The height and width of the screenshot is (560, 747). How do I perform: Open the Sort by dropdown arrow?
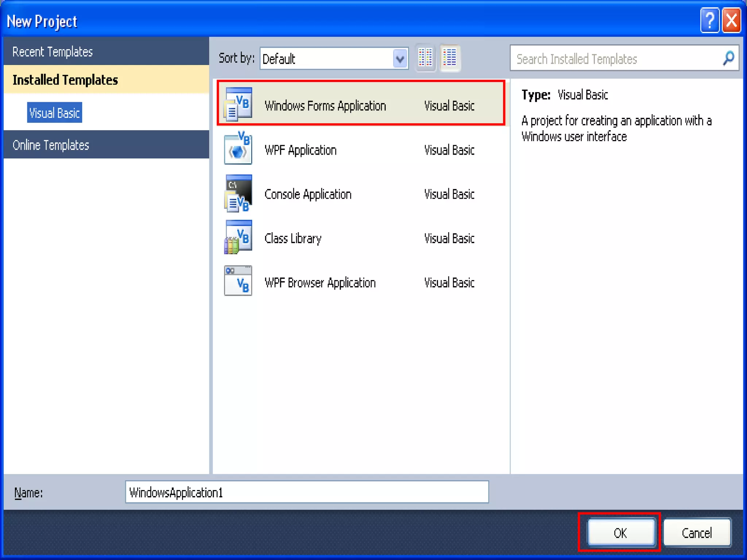tap(400, 59)
